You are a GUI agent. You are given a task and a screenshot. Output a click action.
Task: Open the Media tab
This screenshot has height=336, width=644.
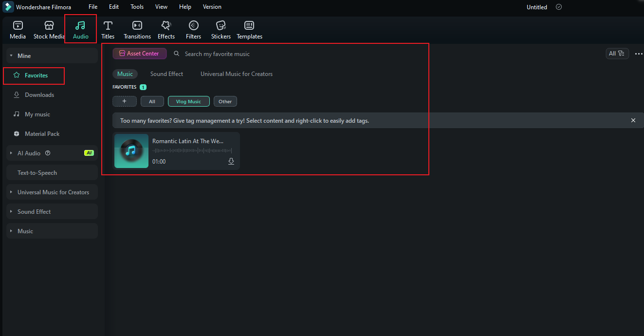(18, 30)
